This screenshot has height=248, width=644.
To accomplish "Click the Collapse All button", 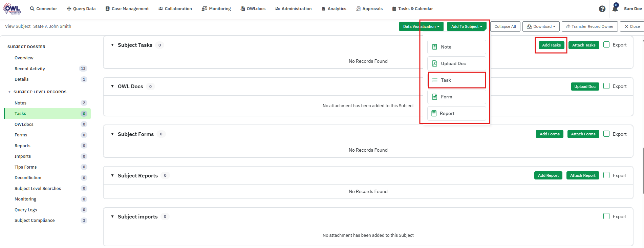I will (x=505, y=26).
